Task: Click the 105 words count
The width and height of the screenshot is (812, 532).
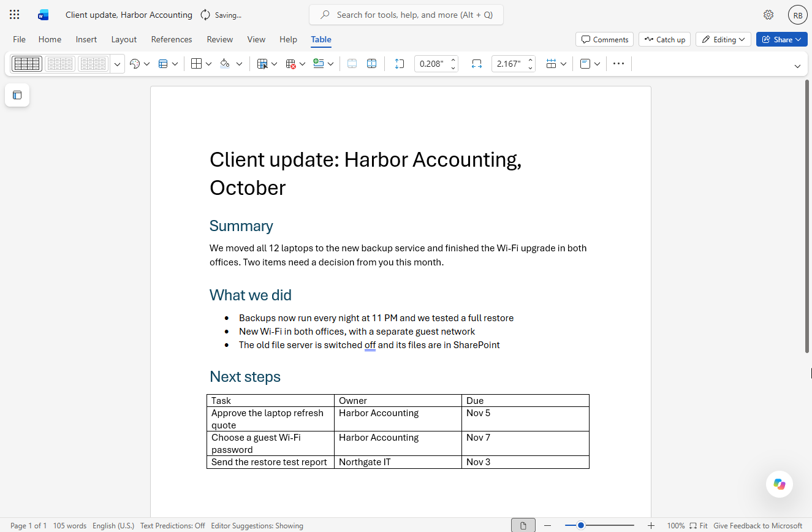Action: tap(70, 525)
